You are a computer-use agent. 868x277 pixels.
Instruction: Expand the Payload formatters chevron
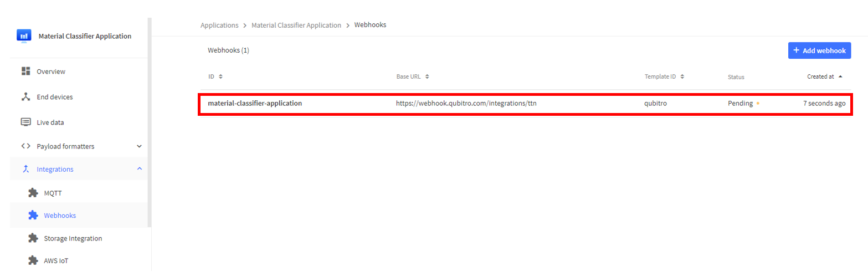point(139,147)
